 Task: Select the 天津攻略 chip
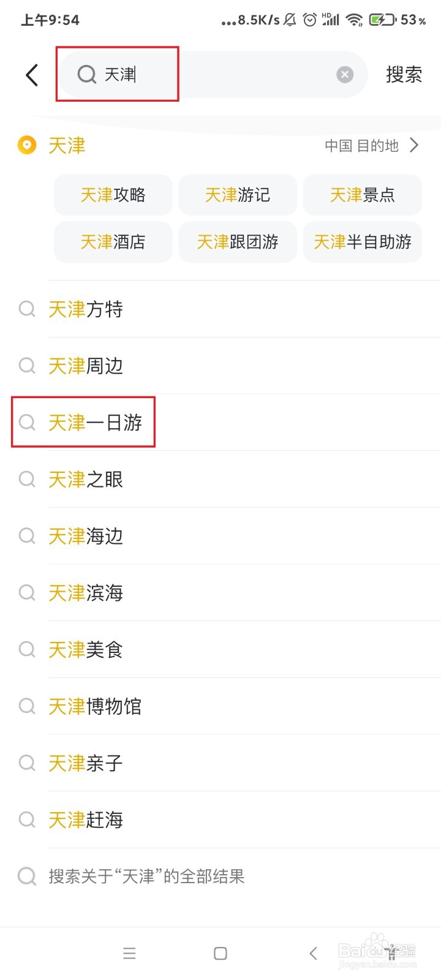tap(113, 195)
